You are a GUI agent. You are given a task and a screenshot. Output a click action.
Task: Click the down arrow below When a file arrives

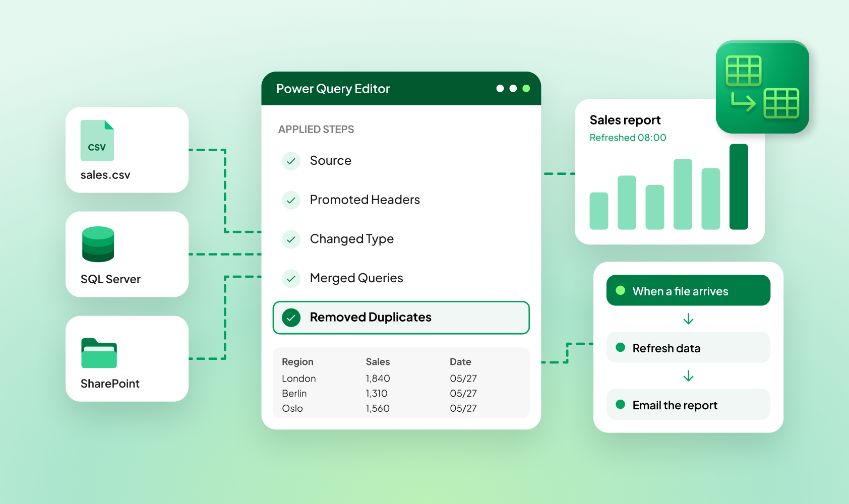[688, 319]
